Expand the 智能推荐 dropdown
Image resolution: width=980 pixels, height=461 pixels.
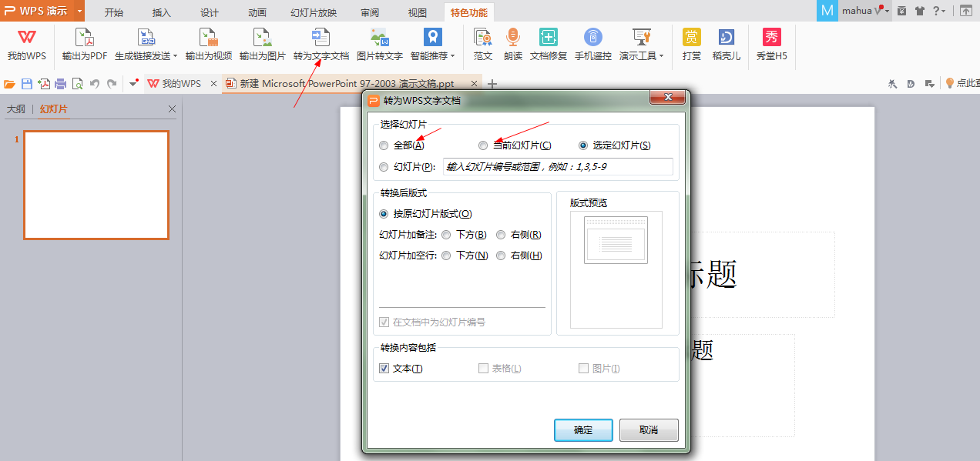452,56
